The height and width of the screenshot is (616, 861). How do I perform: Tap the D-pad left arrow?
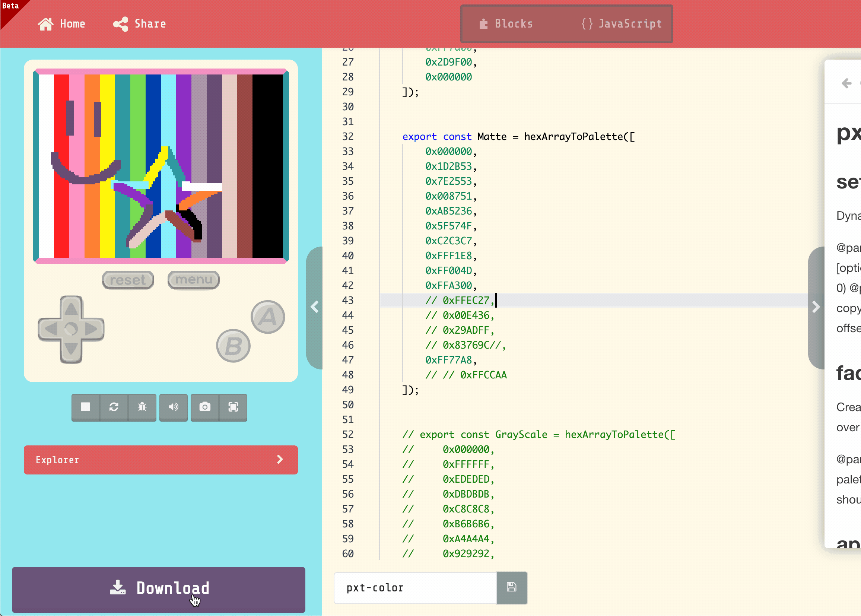point(50,329)
